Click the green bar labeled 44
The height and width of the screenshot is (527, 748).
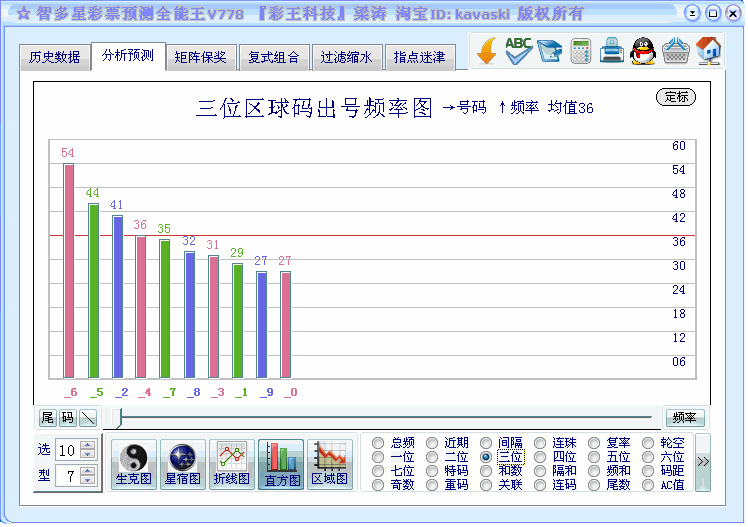click(94, 291)
